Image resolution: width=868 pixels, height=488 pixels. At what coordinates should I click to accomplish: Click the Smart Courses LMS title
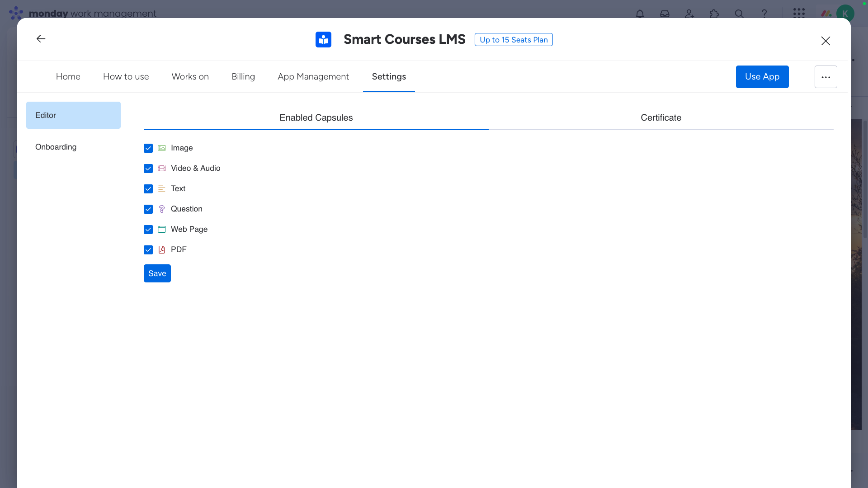point(405,39)
